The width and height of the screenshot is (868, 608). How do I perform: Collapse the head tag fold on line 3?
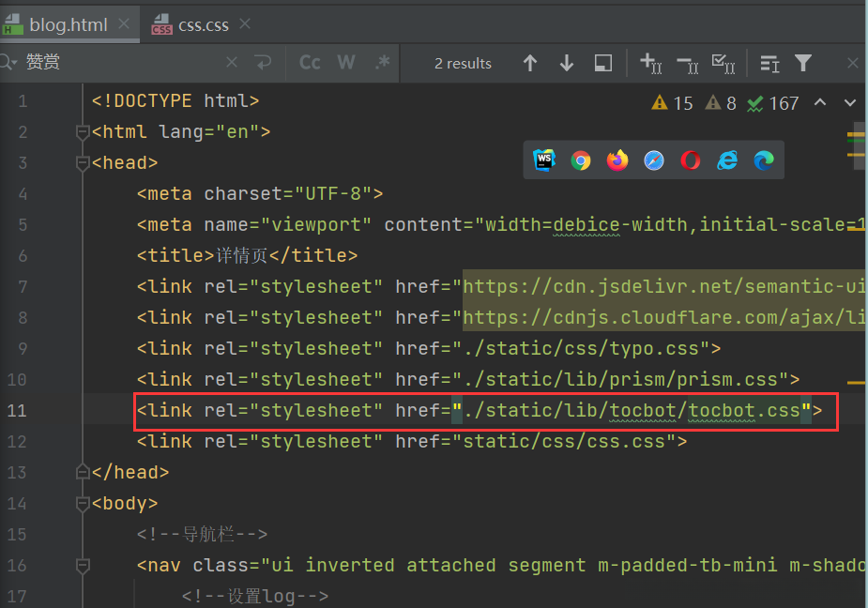click(x=83, y=163)
